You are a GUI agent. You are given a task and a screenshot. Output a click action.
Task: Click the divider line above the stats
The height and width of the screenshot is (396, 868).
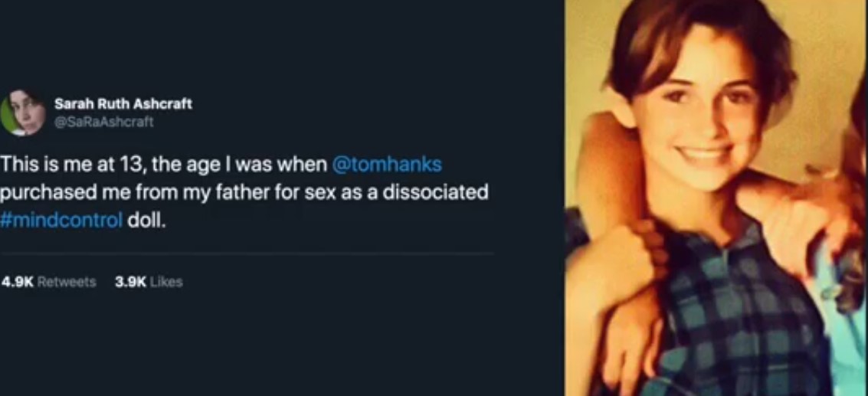click(247, 254)
